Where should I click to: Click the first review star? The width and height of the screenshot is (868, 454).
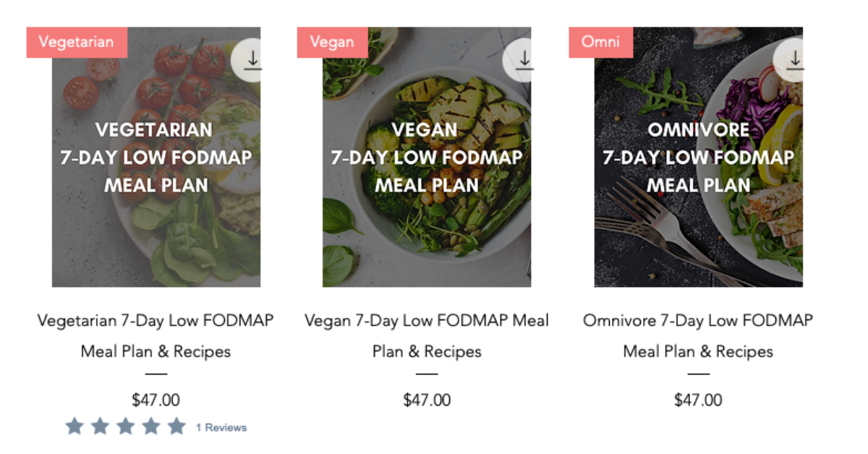[75, 427]
